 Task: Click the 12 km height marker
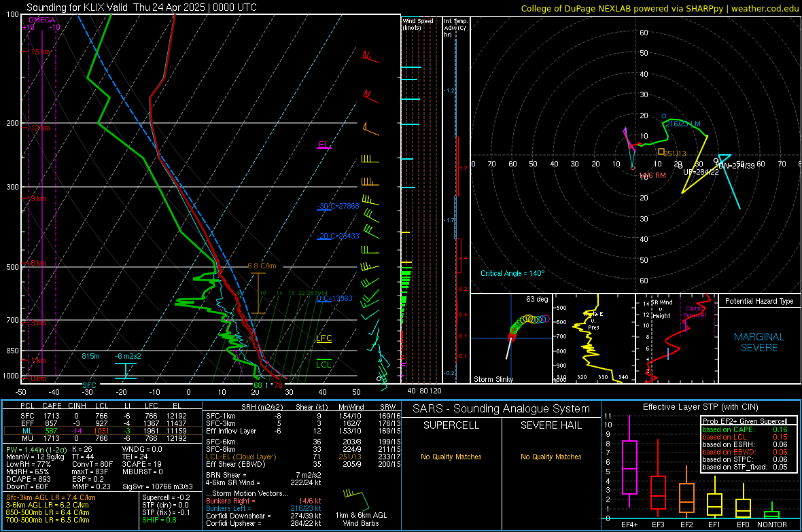[x=40, y=128]
